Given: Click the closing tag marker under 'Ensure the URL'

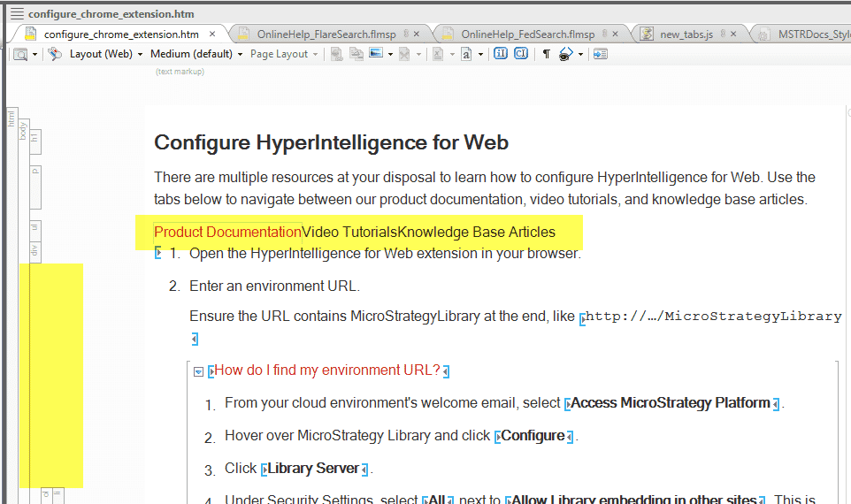Looking at the screenshot, I should click(x=195, y=339).
